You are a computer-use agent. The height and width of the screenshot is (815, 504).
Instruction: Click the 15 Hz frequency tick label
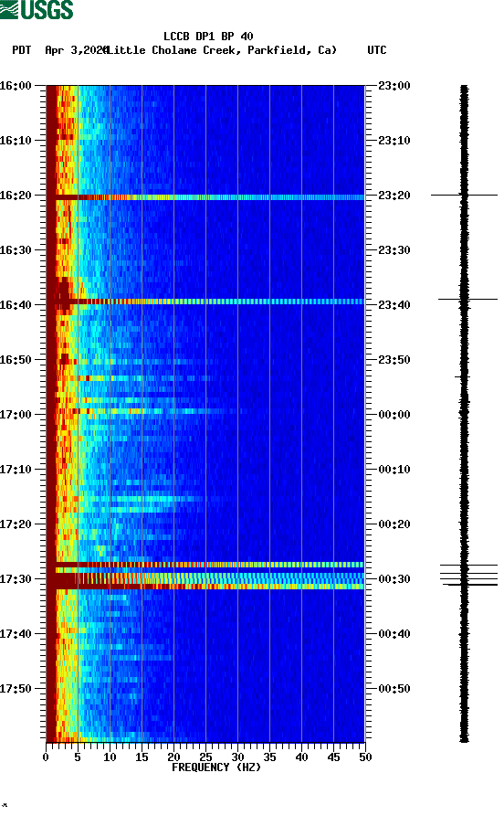tap(142, 757)
